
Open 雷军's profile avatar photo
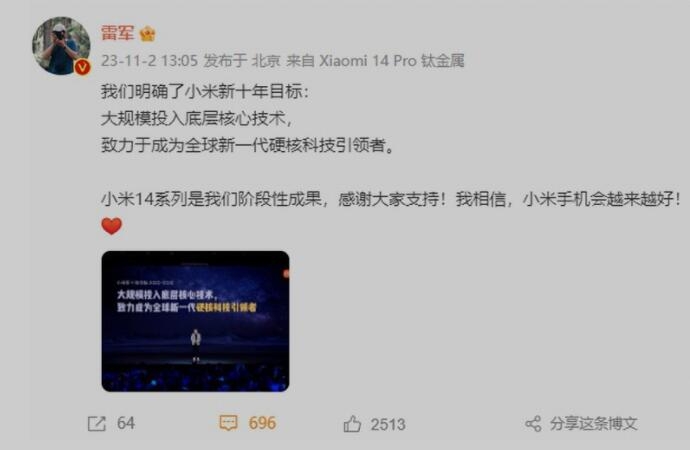(61, 46)
